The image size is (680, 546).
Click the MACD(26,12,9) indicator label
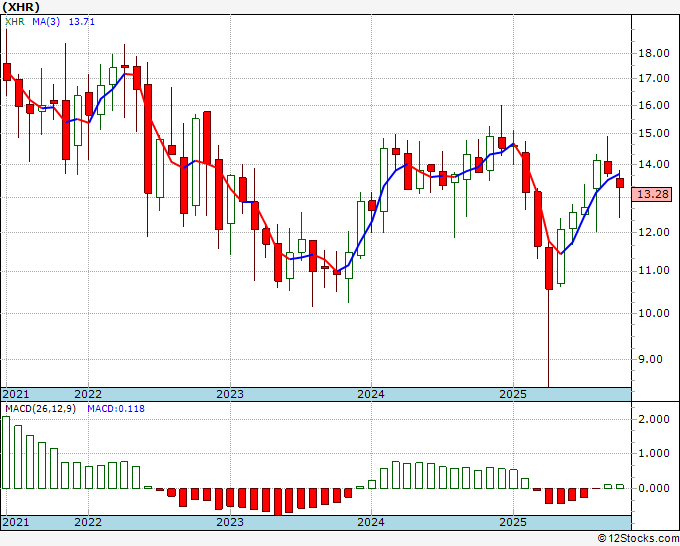(x=40, y=409)
